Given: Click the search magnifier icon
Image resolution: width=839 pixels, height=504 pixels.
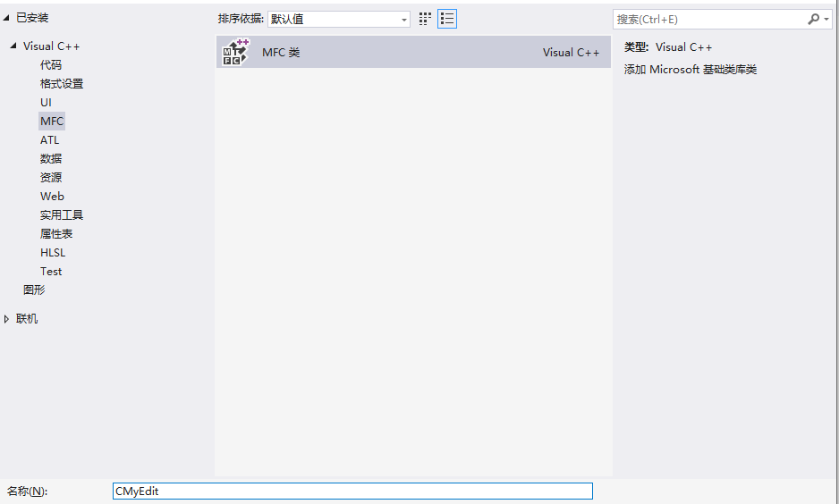Looking at the screenshot, I should [x=813, y=20].
